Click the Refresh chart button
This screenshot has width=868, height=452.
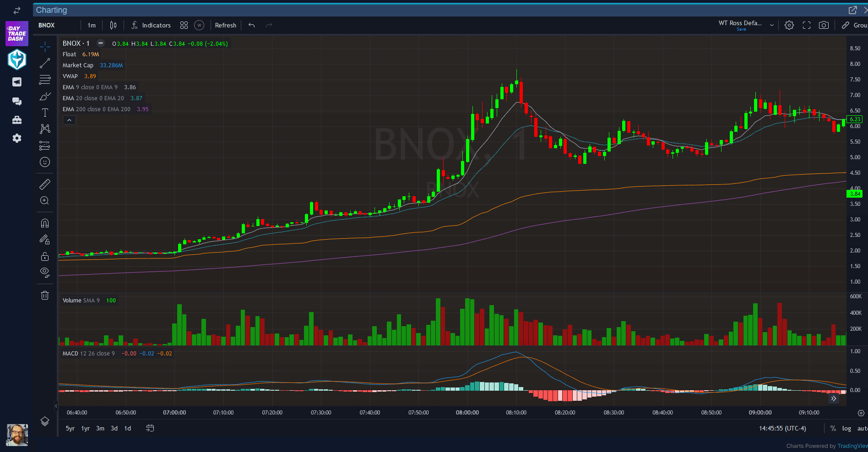click(225, 25)
